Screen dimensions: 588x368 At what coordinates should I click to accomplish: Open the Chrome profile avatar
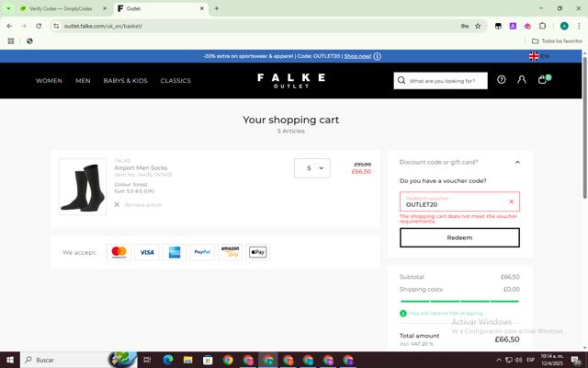click(564, 26)
